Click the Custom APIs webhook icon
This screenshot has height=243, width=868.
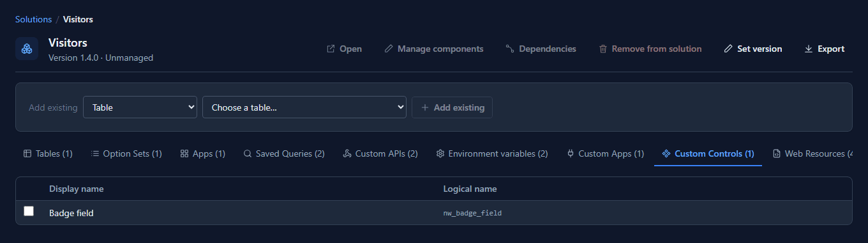coord(347,153)
